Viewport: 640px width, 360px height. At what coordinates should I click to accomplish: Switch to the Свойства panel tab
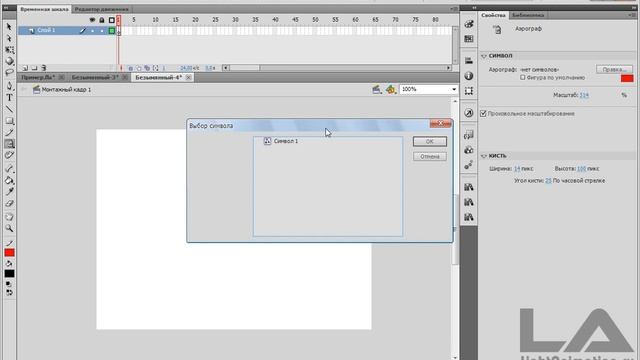(x=493, y=15)
